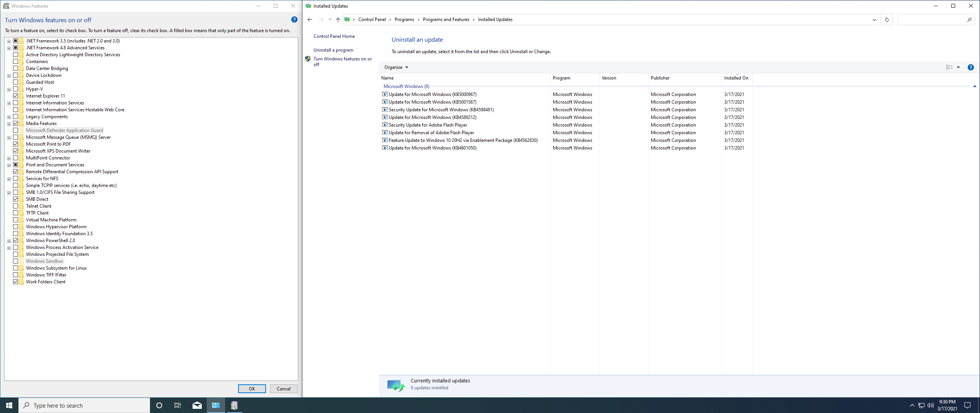The image size is (980, 413).
Task: Click the Windows Features taskbar icon
Action: coord(234,405)
